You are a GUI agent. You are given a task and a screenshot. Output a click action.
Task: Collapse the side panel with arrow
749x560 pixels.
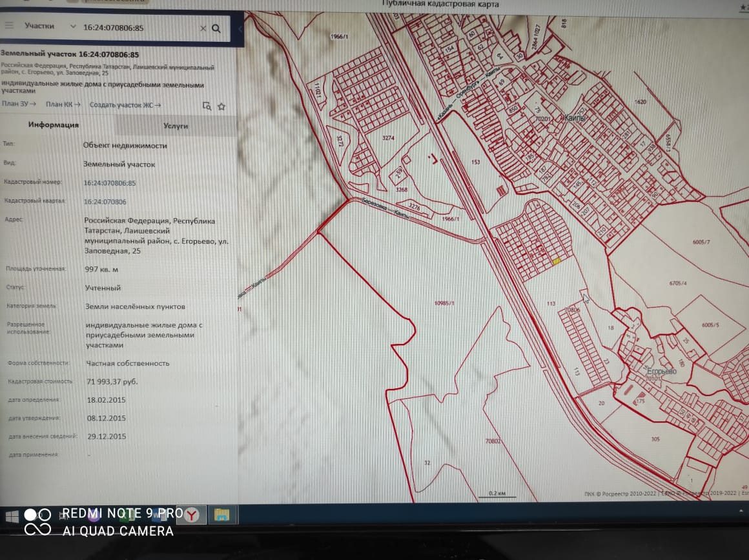pos(240,30)
